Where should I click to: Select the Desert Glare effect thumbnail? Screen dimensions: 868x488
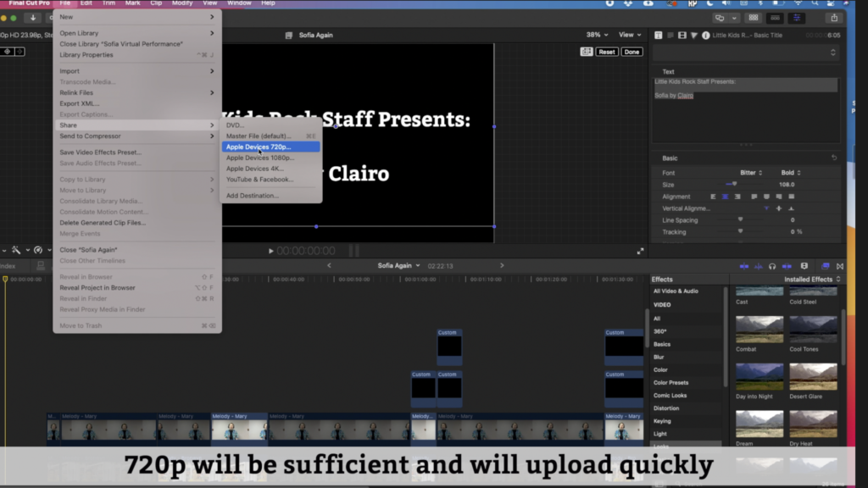point(813,377)
